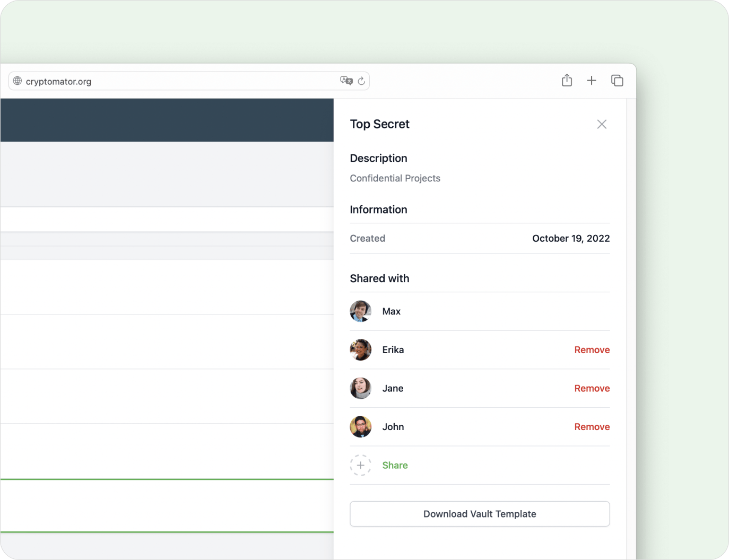Click the Confidential Projects description text
This screenshot has height=560, width=729.
click(x=395, y=178)
